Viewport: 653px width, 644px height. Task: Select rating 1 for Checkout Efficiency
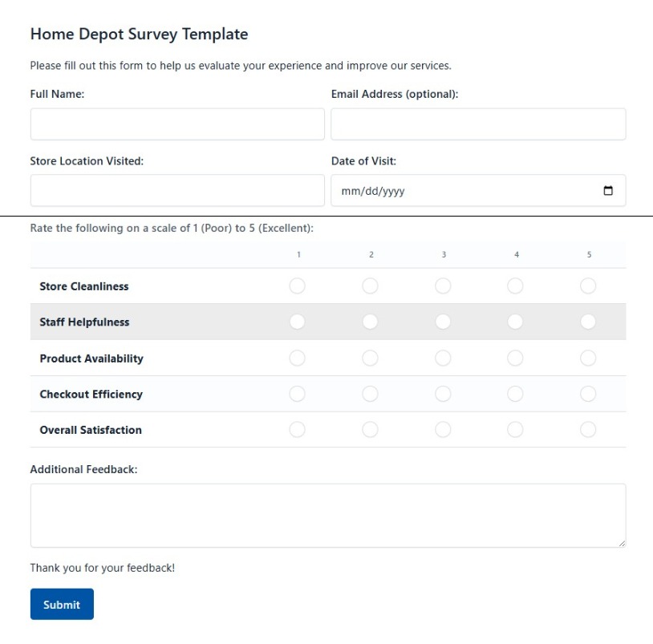point(298,394)
